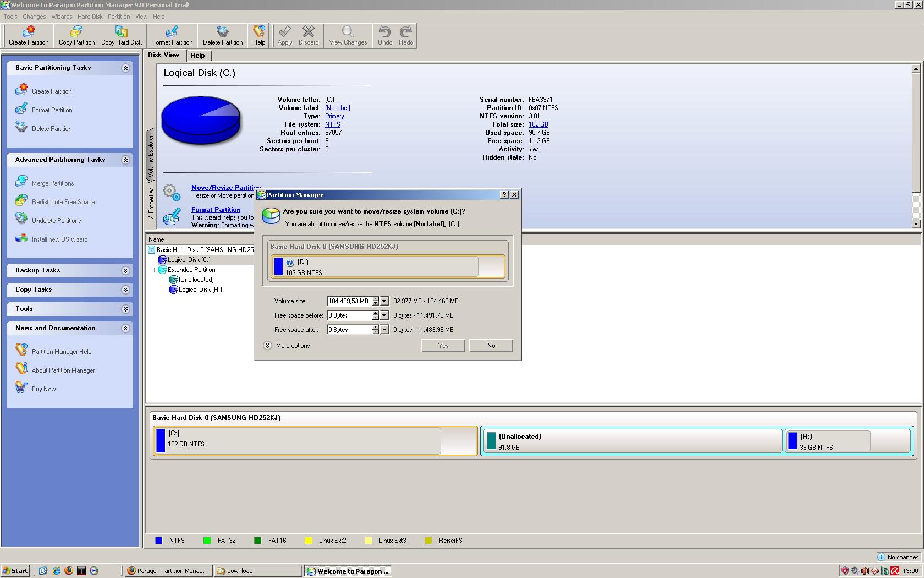Choose Format Partition in Basic Partitioning Tasks
Image resolution: width=924 pixels, height=578 pixels.
[x=44, y=109]
